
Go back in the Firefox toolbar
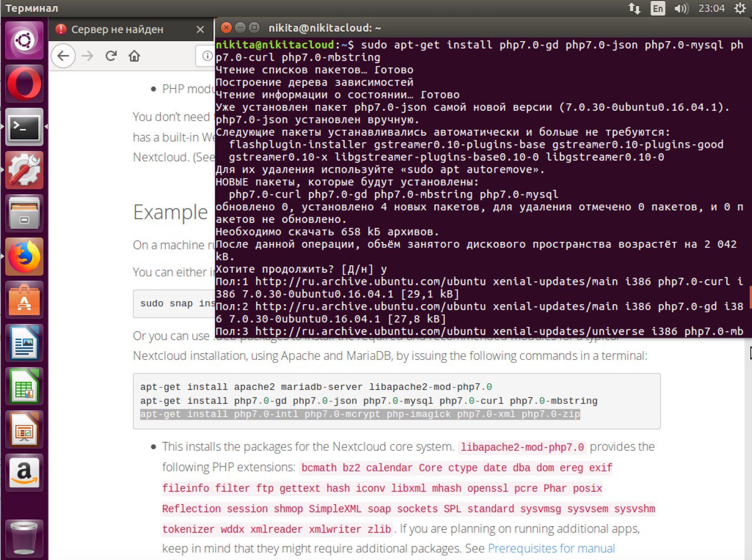click(63, 56)
